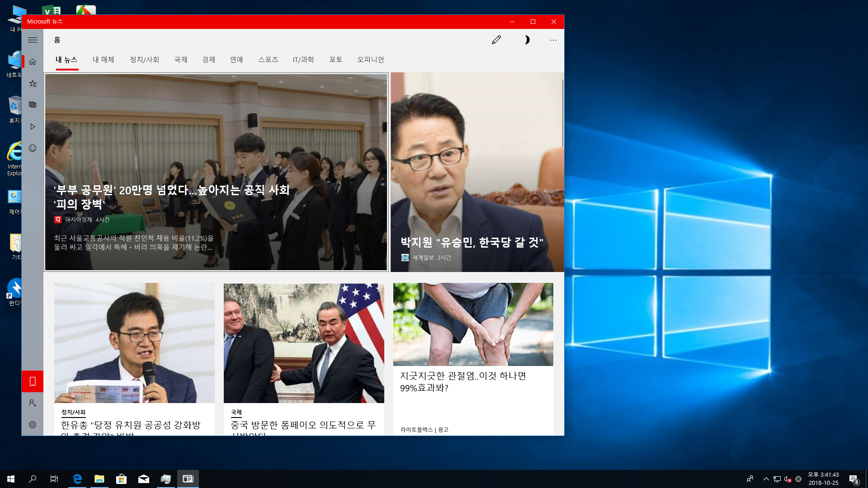
Task: Switch to the 포토 tab
Action: point(335,60)
